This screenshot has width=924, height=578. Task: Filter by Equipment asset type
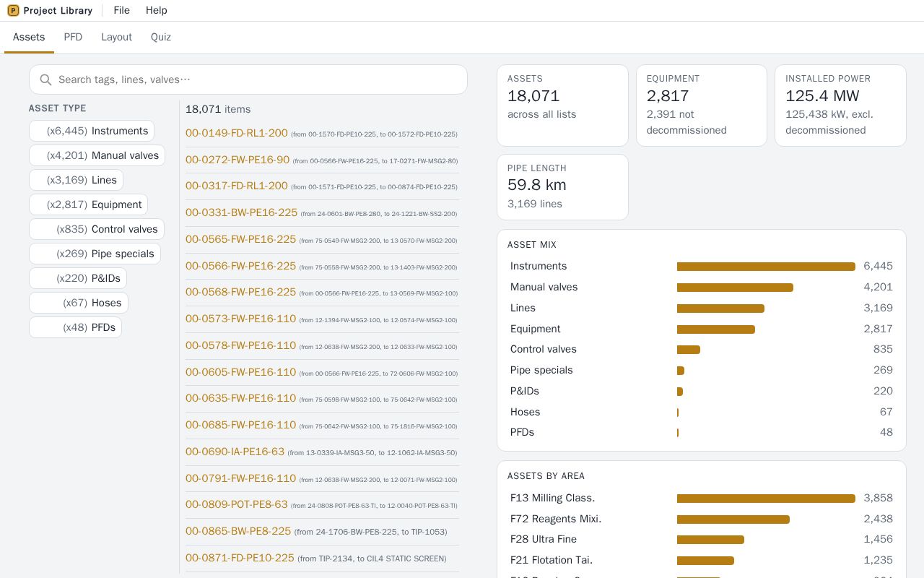(88, 204)
